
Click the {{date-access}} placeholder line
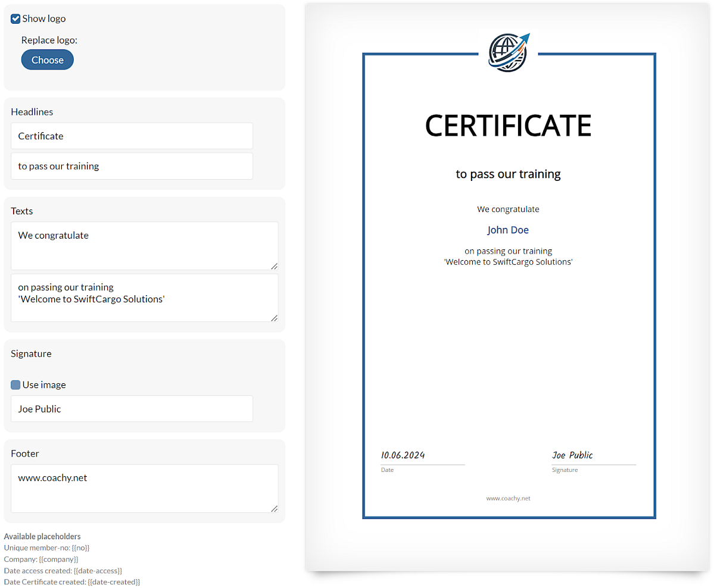pyautogui.click(x=63, y=571)
